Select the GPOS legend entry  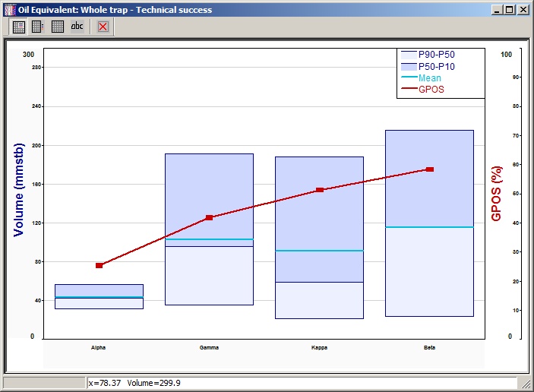(431, 89)
